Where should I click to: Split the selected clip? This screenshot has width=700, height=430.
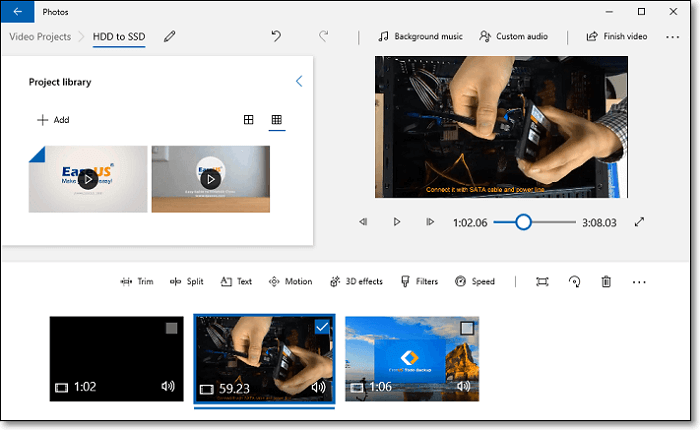186,282
